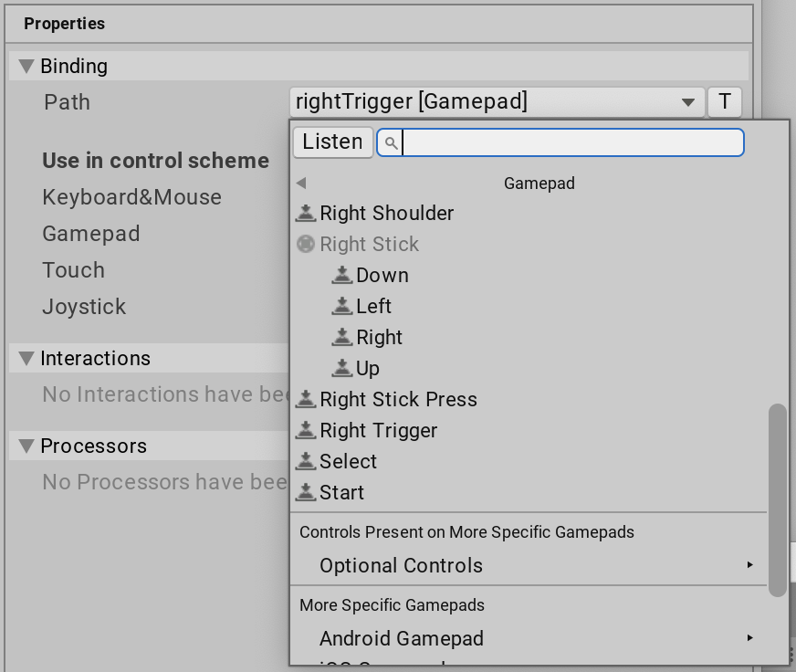Screen dimensions: 796x672
Task: Click the back arrow above the Gamepad header
Action: pos(302,182)
